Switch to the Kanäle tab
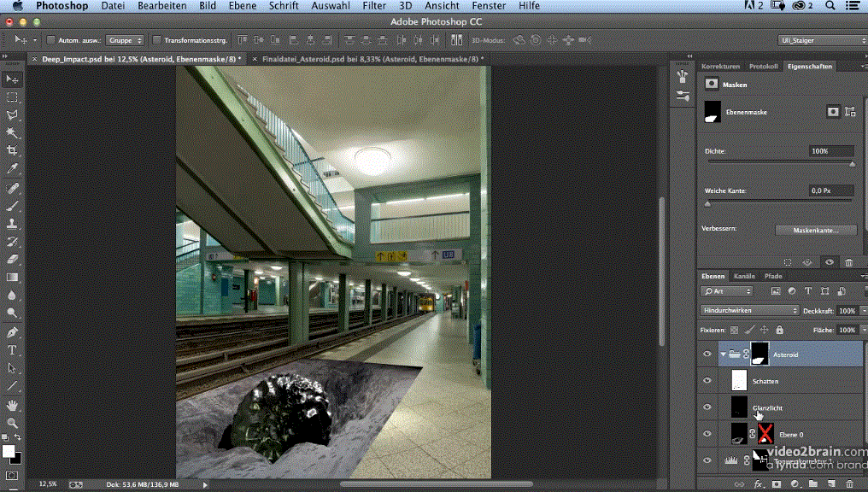Viewport: 868px width, 492px height. (744, 276)
